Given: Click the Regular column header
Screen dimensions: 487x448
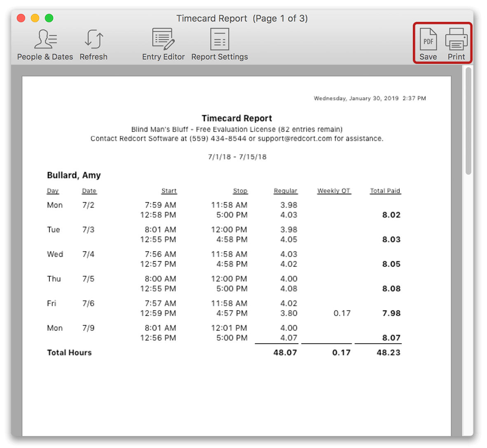Looking at the screenshot, I should tap(286, 191).
